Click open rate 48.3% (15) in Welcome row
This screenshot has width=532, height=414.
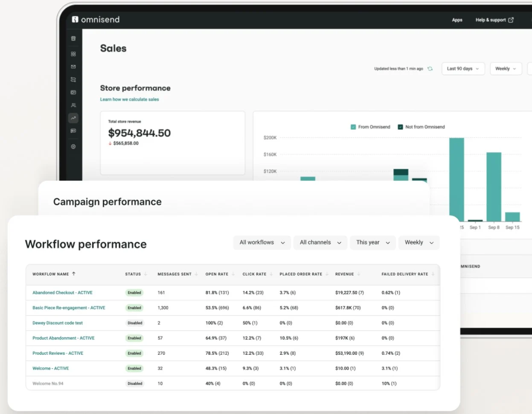pos(216,368)
